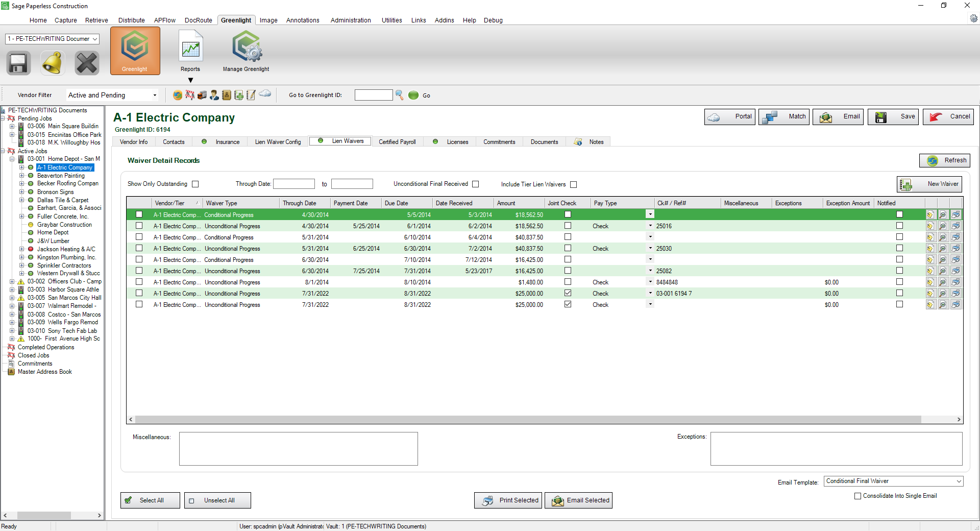Open the vault selector dropdown PE-TECHWRITING
The image size is (980, 531).
click(x=52, y=39)
